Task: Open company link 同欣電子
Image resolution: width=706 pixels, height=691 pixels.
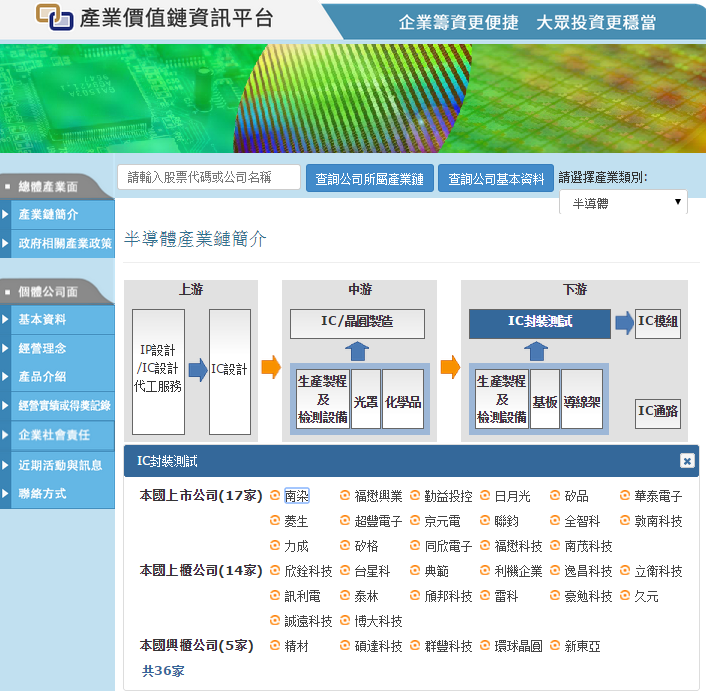Action: click(448, 546)
